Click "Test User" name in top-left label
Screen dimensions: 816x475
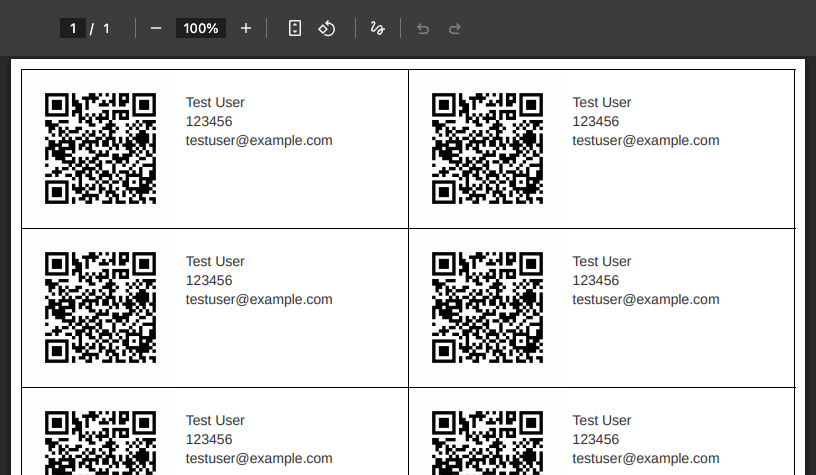(x=215, y=102)
